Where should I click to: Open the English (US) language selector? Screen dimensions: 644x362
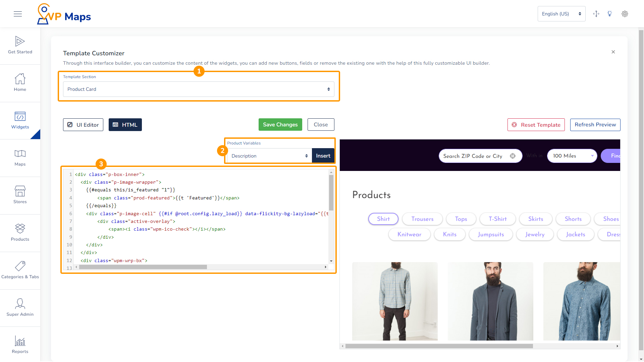561,14
